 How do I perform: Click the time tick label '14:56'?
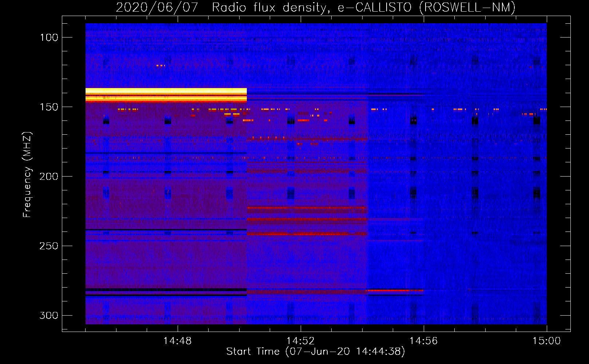click(423, 341)
